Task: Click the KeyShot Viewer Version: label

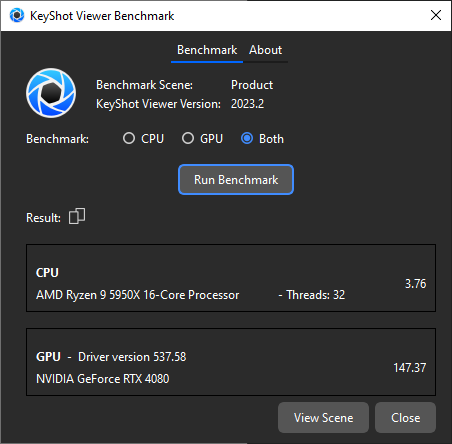Action: (x=158, y=104)
